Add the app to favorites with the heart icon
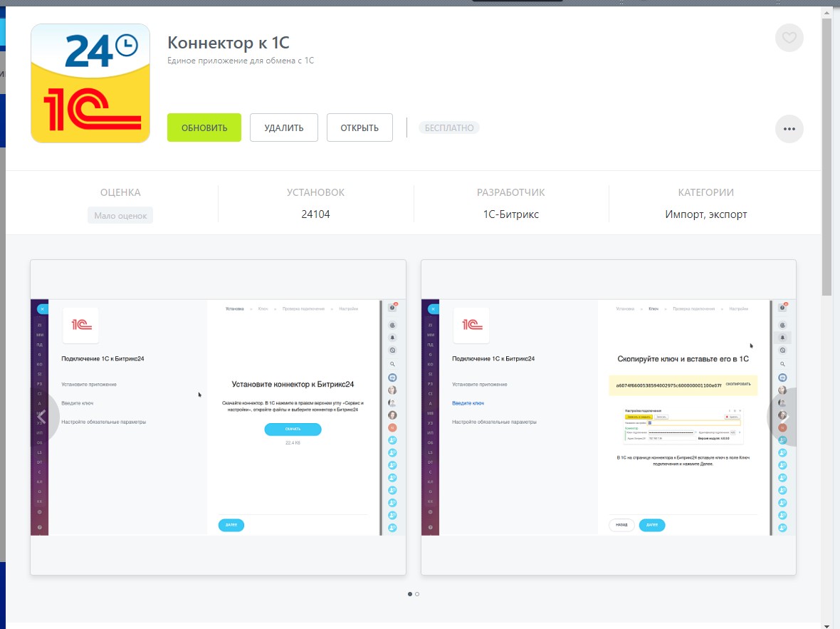This screenshot has width=840, height=629. pos(789,38)
